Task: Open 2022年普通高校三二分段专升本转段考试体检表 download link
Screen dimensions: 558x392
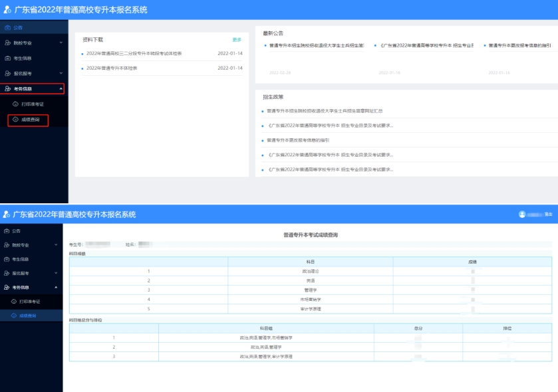Action: click(134, 53)
